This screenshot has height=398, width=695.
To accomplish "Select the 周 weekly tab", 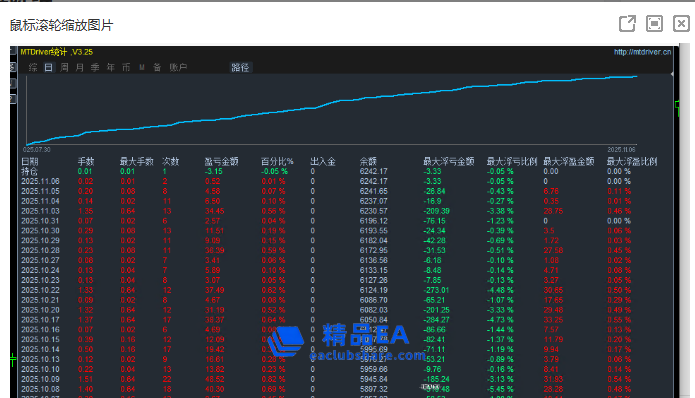I will [x=64, y=67].
